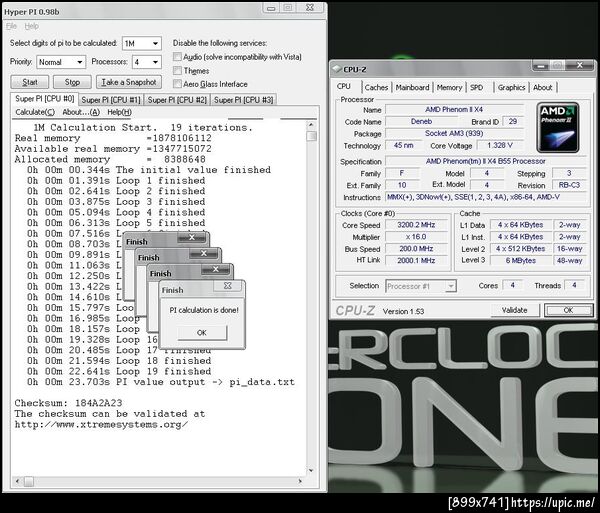Screen dimensions: 600x513
Task: Open the File menu in Hyper PI
Action: (x=11, y=26)
